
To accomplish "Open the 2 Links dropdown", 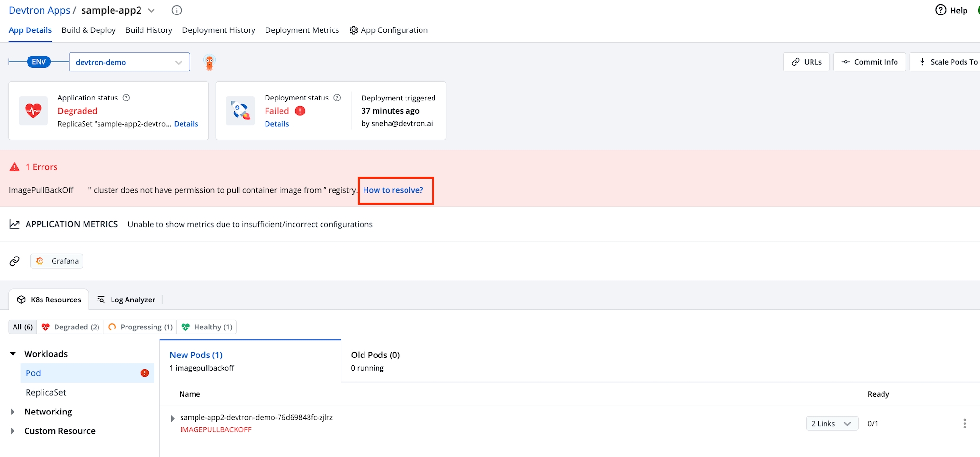I will (x=832, y=423).
